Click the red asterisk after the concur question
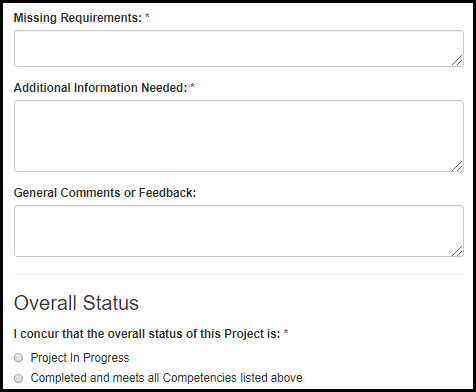The width and height of the screenshot is (476, 392). click(x=286, y=333)
